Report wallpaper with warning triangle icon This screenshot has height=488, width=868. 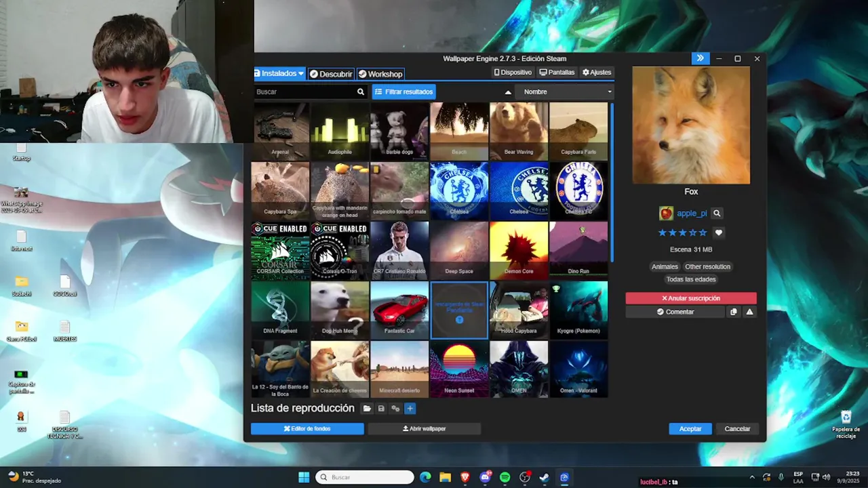[749, 312]
